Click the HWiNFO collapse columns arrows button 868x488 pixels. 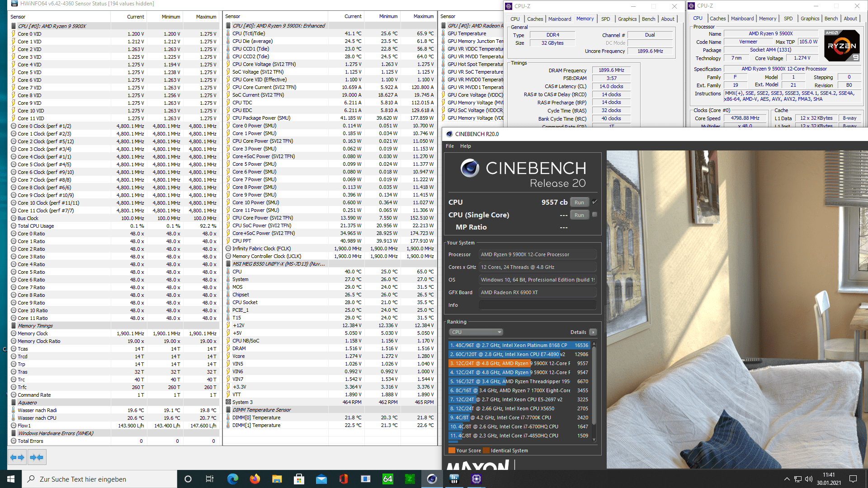37,457
